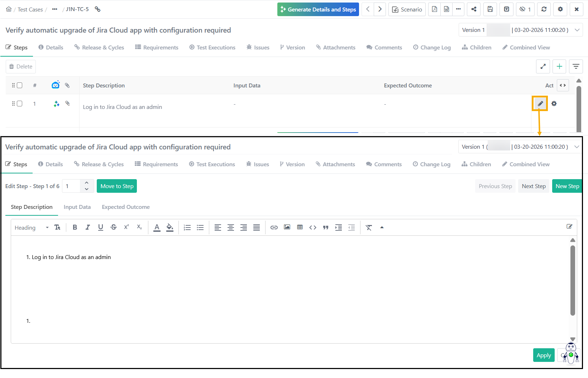Increase indent in the step editor

tap(339, 228)
